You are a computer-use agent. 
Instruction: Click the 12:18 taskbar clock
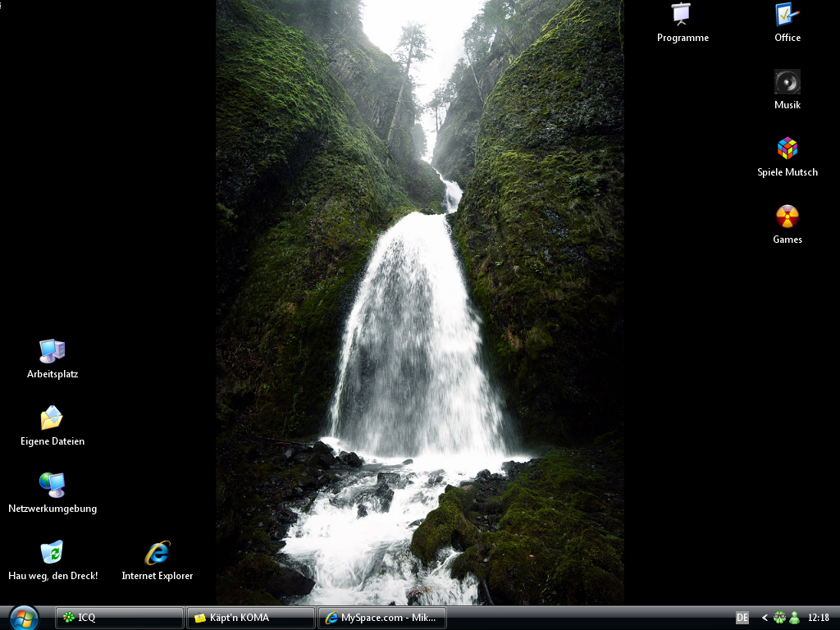pos(819,618)
